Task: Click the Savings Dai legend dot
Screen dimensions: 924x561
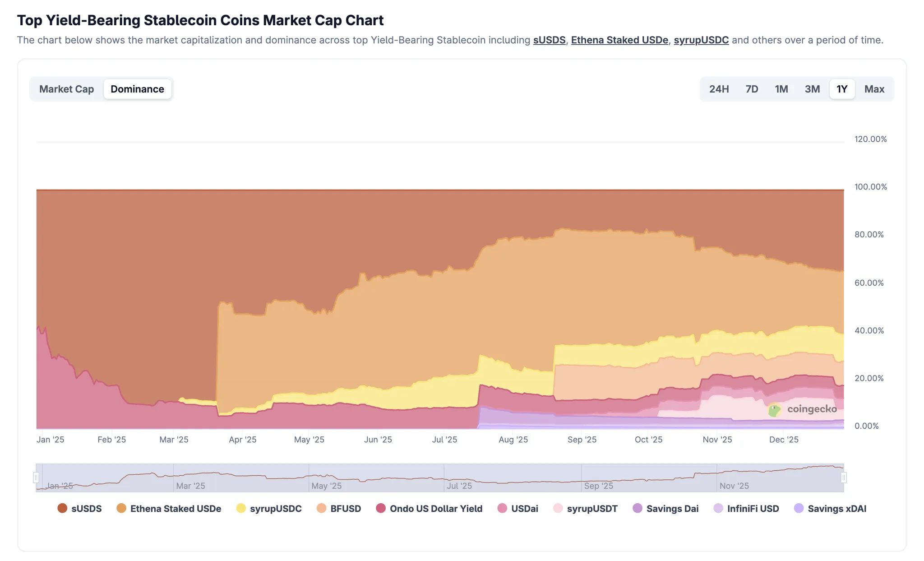Action: pos(638,508)
